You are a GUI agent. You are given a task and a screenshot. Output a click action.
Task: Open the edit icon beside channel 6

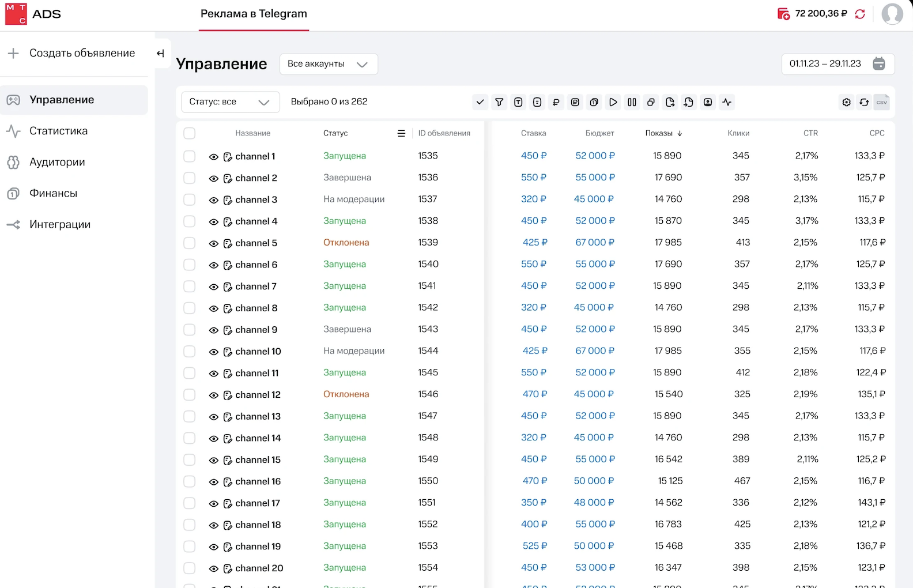228,265
